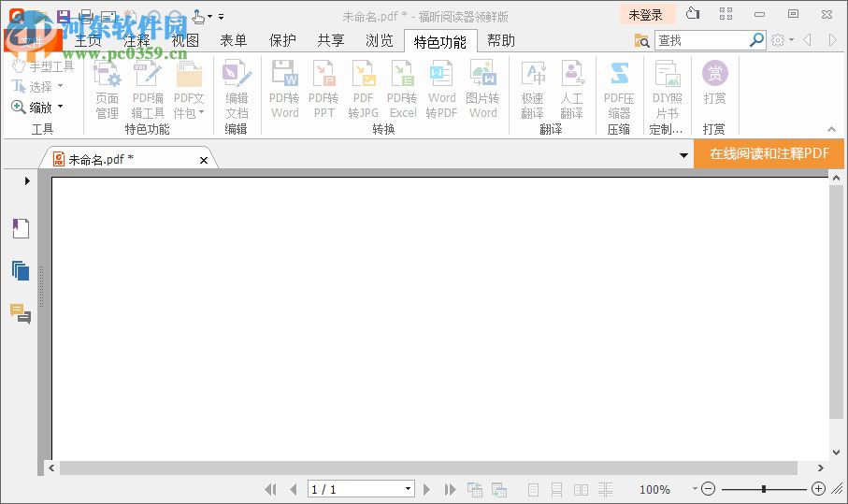848x504 pixels.
Task: Open the 图片转Word converter
Action: tap(482, 89)
